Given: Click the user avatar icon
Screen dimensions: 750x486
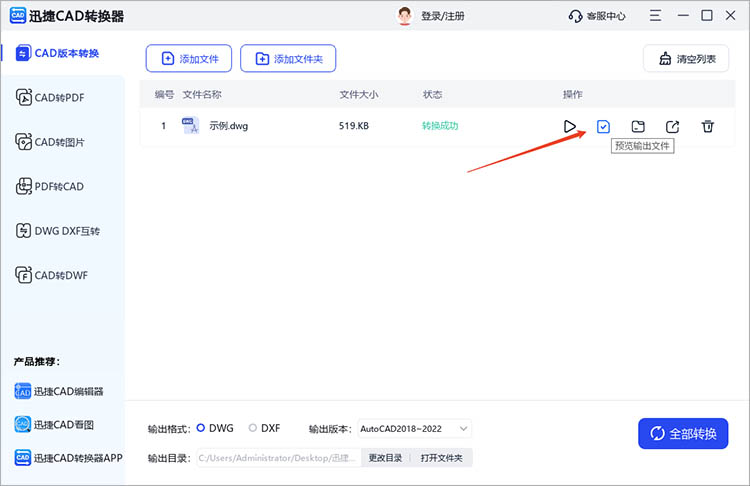Looking at the screenshot, I should tap(405, 16).
